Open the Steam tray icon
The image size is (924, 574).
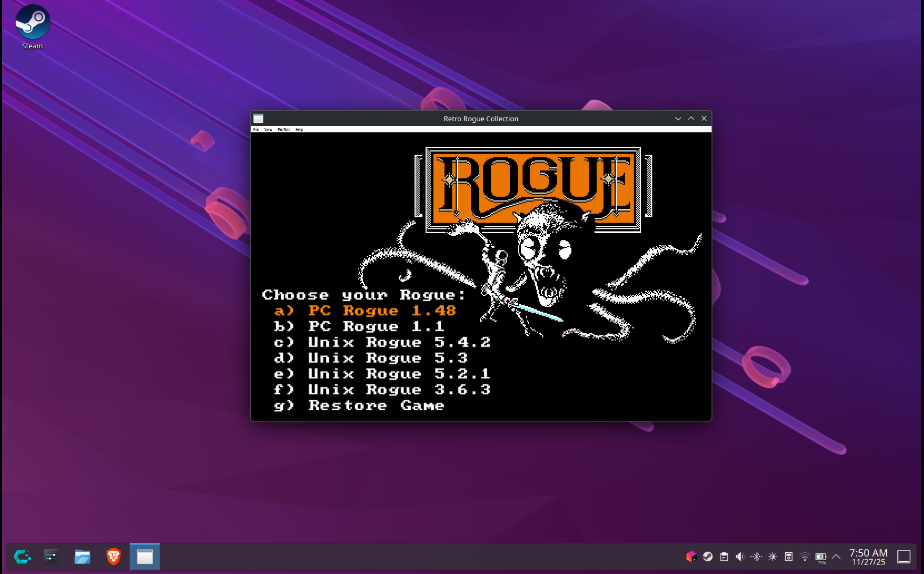pos(708,556)
